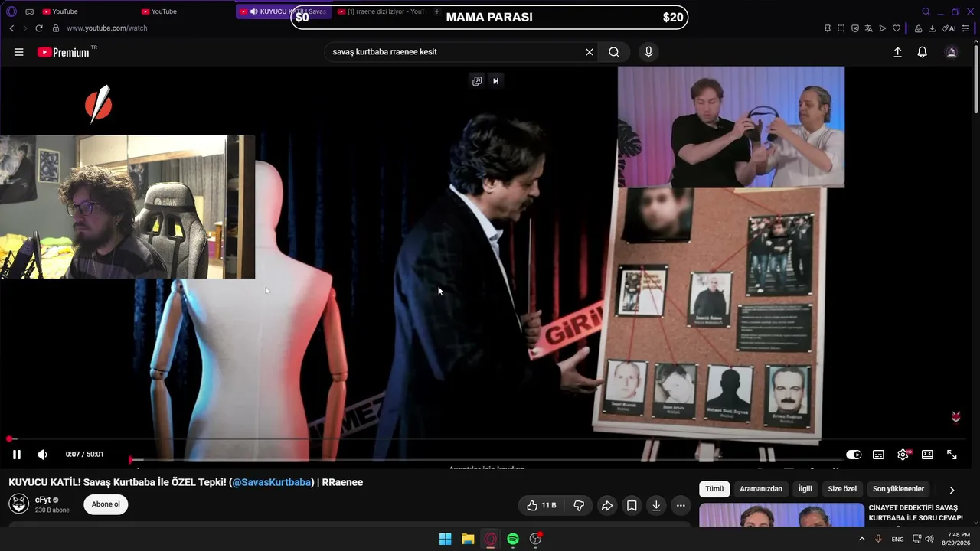Viewport: 980px width, 551px height.
Task: Select the Tümü filter chip
Action: point(714,489)
